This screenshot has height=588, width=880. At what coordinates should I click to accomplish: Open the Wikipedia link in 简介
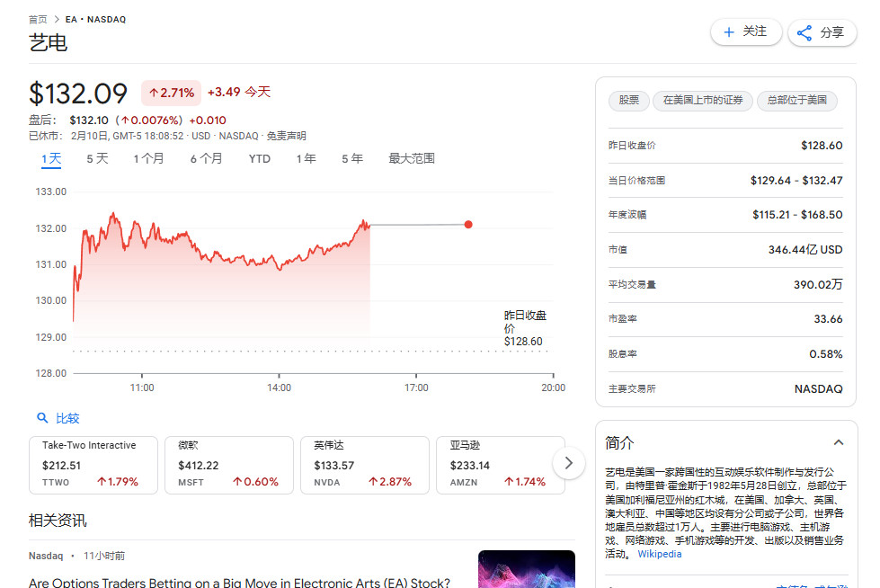(x=659, y=554)
